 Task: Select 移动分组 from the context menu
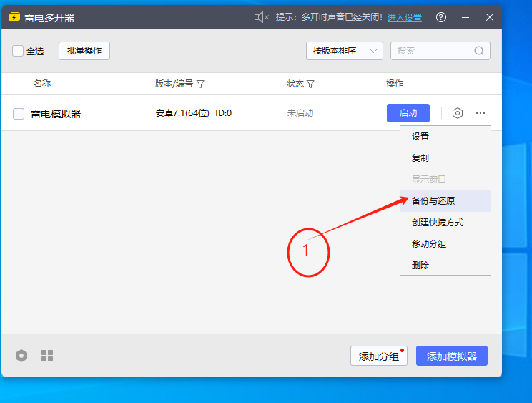(445, 244)
